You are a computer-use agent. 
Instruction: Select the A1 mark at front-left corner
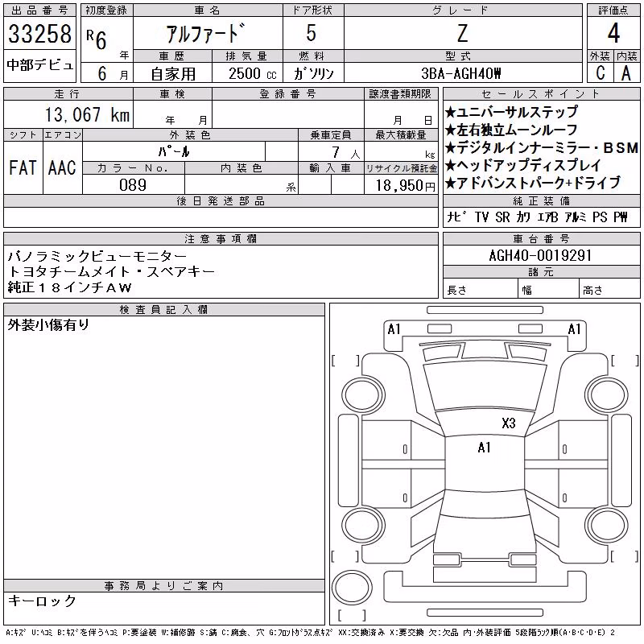[394, 329]
